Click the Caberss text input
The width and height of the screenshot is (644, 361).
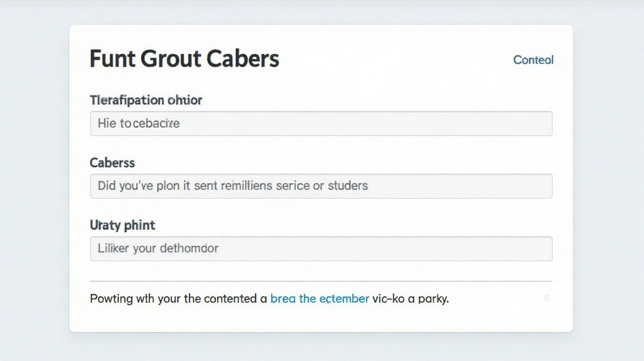(321, 186)
